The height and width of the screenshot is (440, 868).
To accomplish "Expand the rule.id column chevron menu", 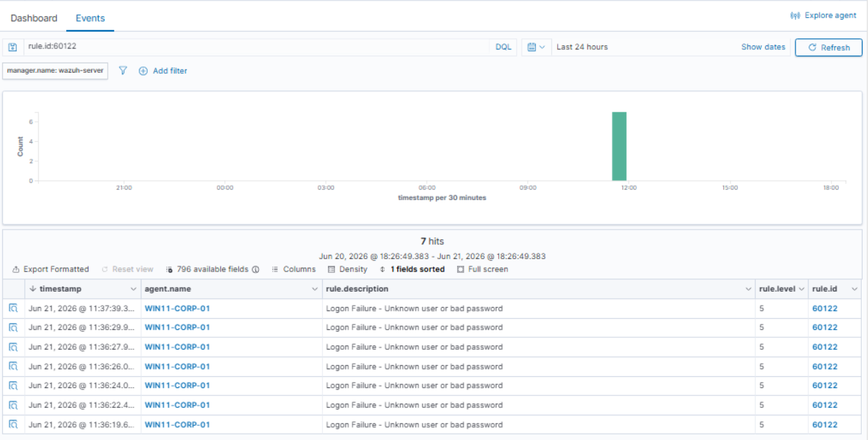I will [855, 289].
